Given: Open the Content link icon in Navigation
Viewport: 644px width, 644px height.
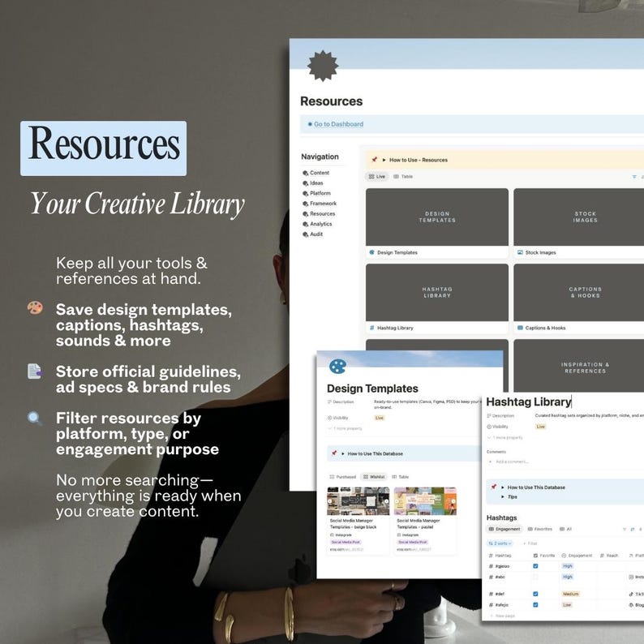Looking at the screenshot, I should (x=305, y=173).
